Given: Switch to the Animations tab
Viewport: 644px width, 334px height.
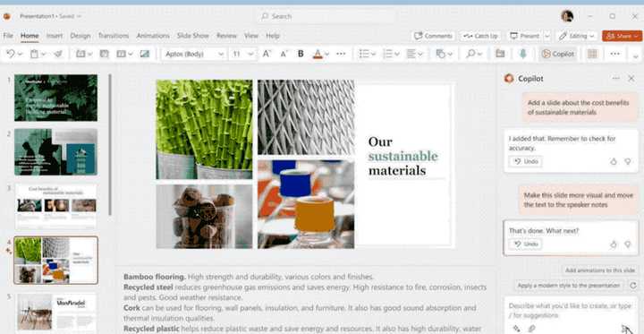Looking at the screenshot, I should tap(153, 36).
